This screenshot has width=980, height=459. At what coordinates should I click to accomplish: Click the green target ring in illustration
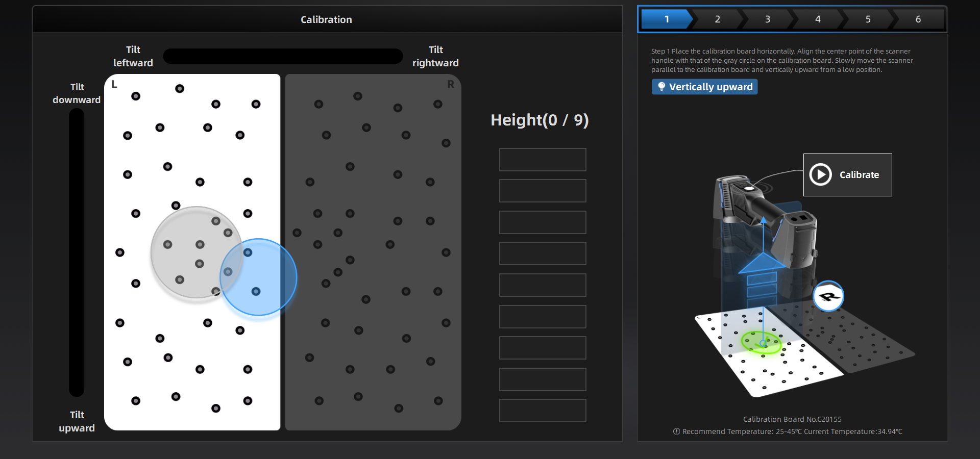pos(761,342)
